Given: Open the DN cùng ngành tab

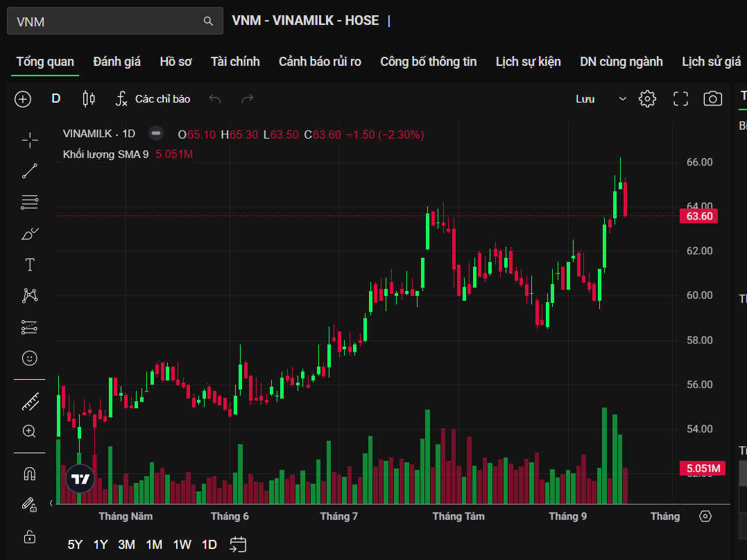Looking at the screenshot, I should pyautogui.click(x=621, y=62).
